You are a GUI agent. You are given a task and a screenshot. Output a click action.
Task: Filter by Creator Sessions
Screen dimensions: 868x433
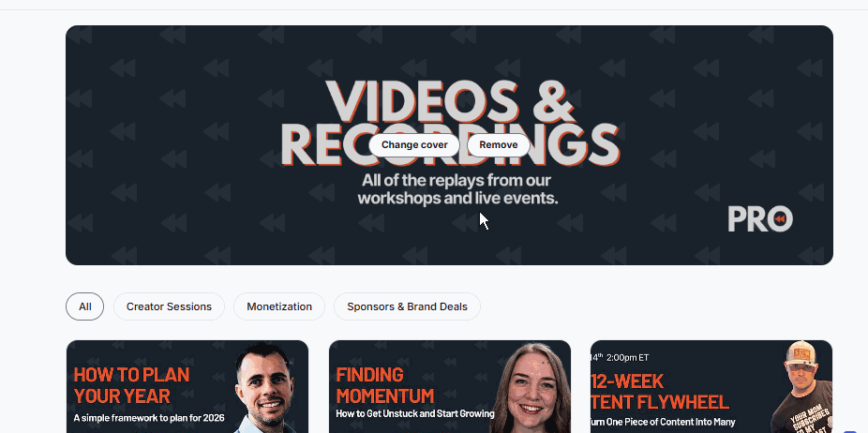point(169,306)
